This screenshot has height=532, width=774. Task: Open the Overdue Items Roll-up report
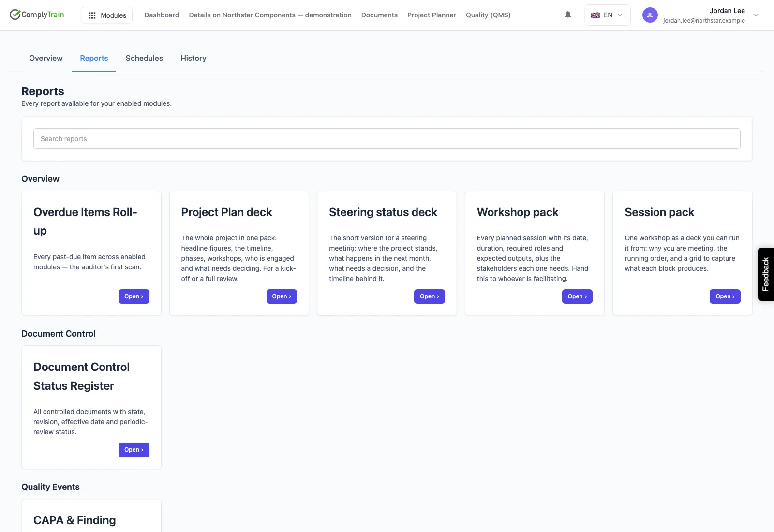(x=134, y=296)
